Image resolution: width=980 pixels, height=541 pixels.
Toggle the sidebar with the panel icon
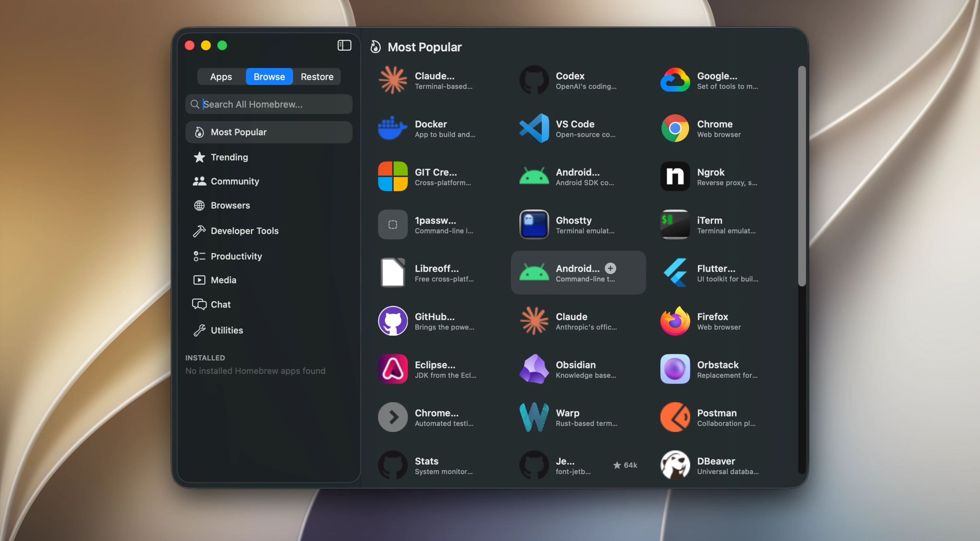(344, 46)
